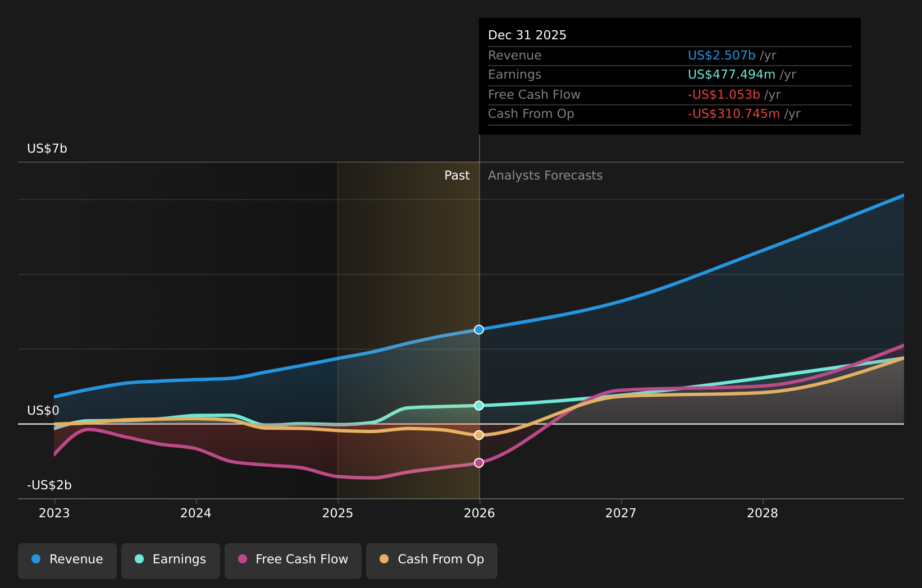922x588 pixels.
Task: Toggle the Revenue series visibility in the legend
Action: pos(67,559)
